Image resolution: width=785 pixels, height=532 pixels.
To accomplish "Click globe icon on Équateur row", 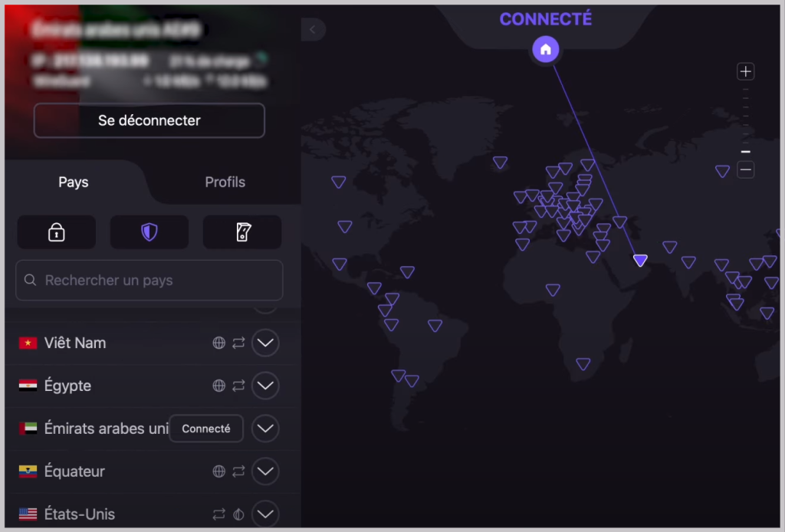I will [218, 471].
